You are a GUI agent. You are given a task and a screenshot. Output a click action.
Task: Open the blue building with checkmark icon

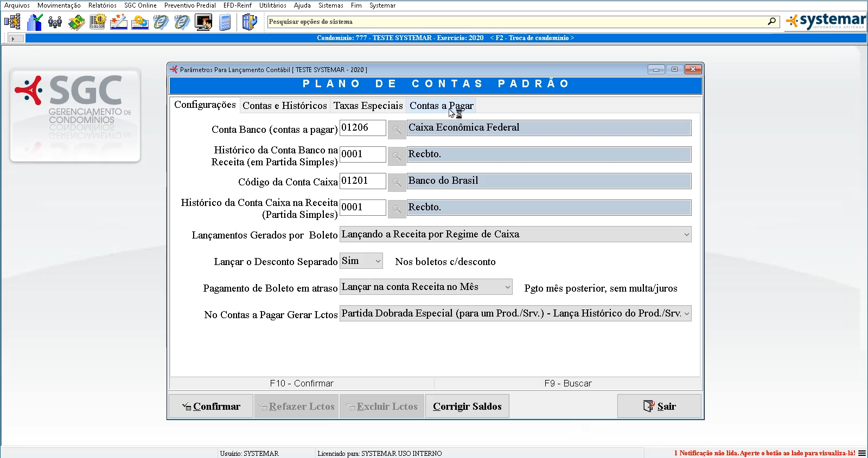pos(34,22)
